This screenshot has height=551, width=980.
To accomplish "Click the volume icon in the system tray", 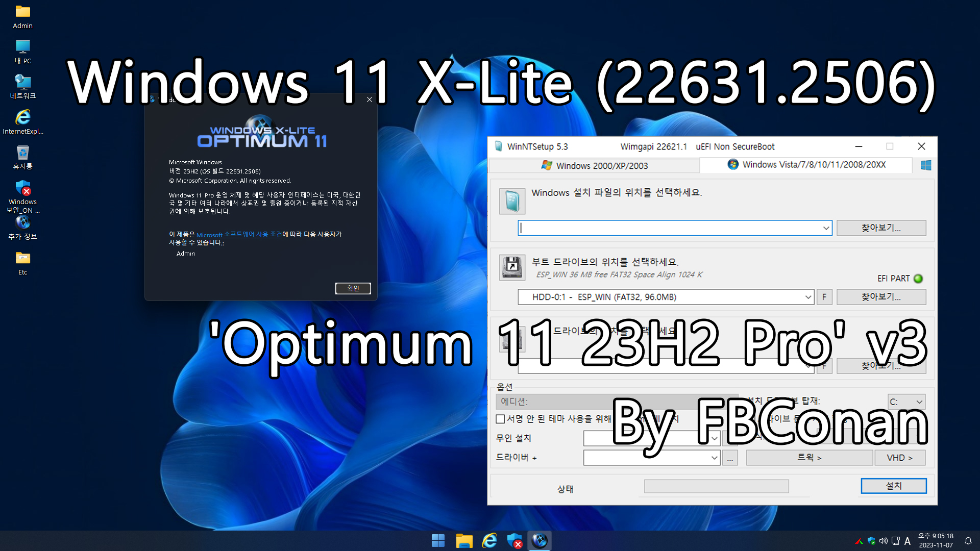I will pyautogui.click(x=884, y=541).
